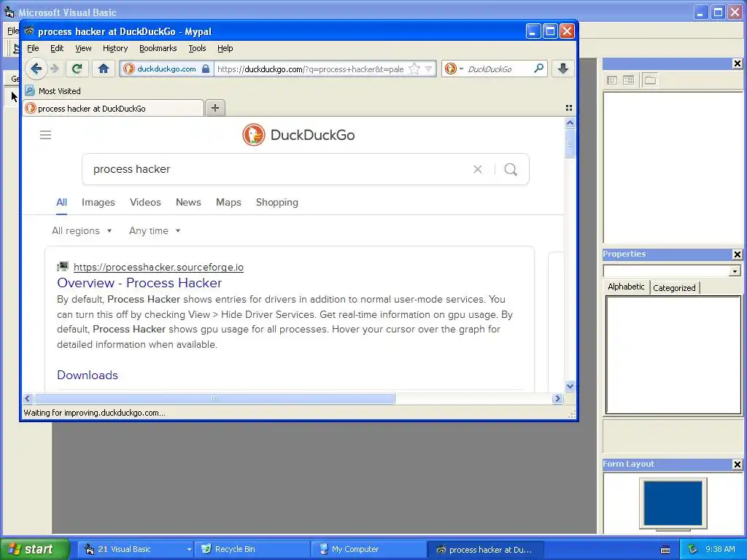Select the process hacker browser tab
747x560 pixels.
click(113, 108)
